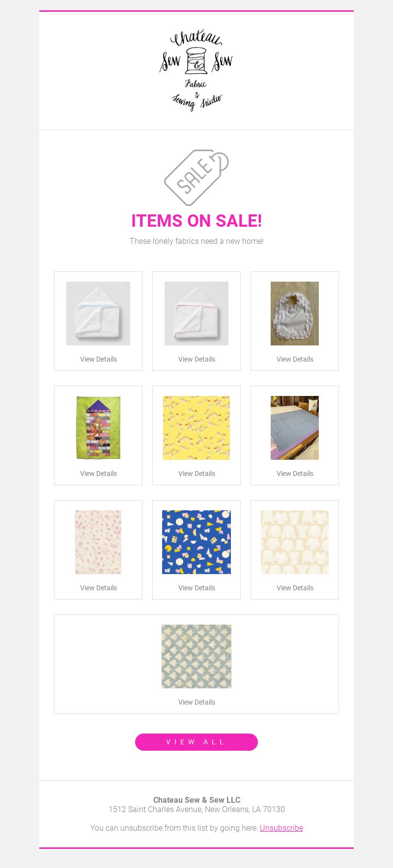Select the yellow mushroom print fabric
Image resolution: width=393 pixels, height=868 pixels.
click(x=196, y=428)
